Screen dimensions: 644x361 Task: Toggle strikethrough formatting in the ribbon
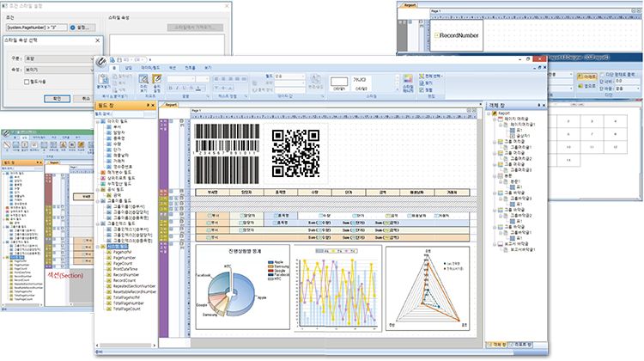191,88
